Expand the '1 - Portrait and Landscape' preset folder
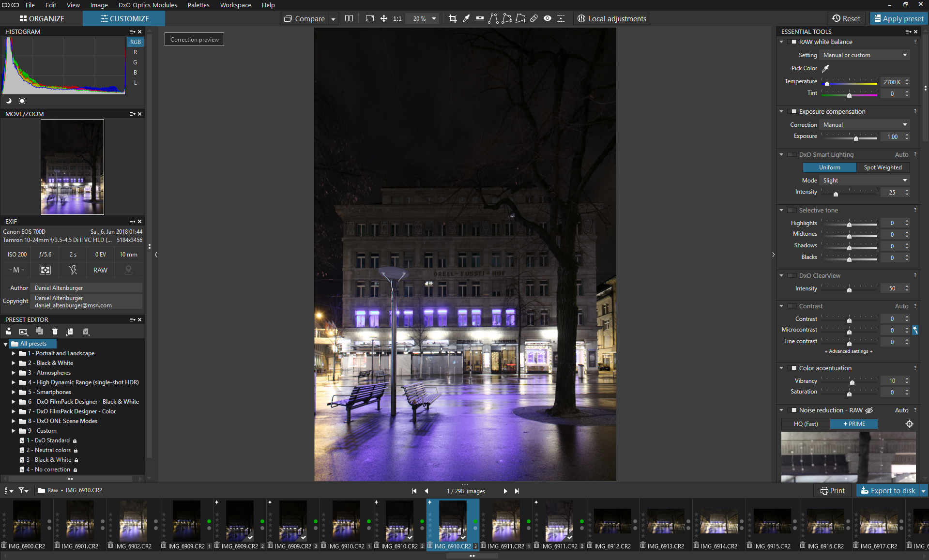Screen dimensions: 929x560 (x=14, y=353)
